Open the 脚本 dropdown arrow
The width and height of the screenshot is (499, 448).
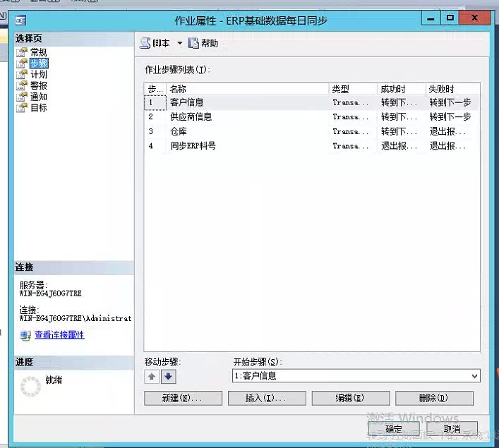[x=179, y=43]
